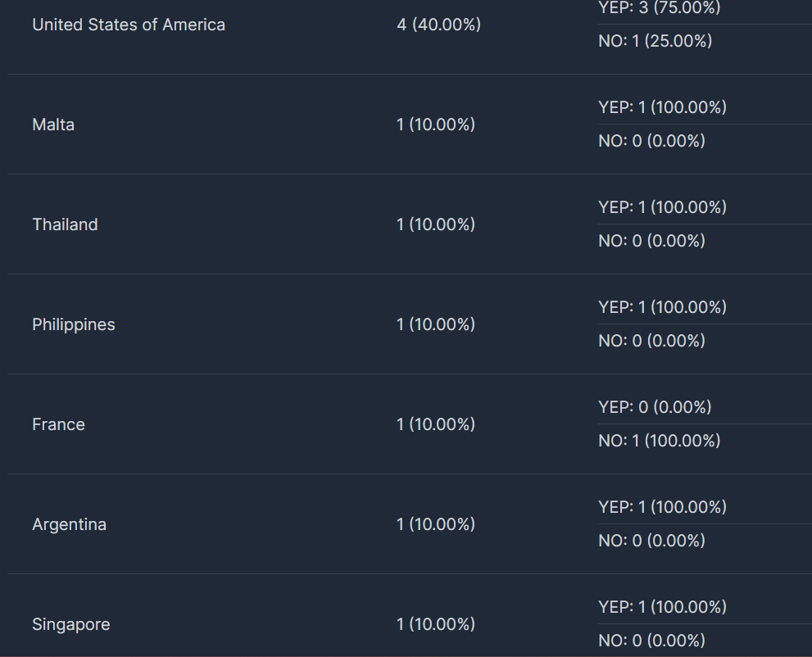Select the France country label
This screenshot has height=657, width=812.
(58, 424)
